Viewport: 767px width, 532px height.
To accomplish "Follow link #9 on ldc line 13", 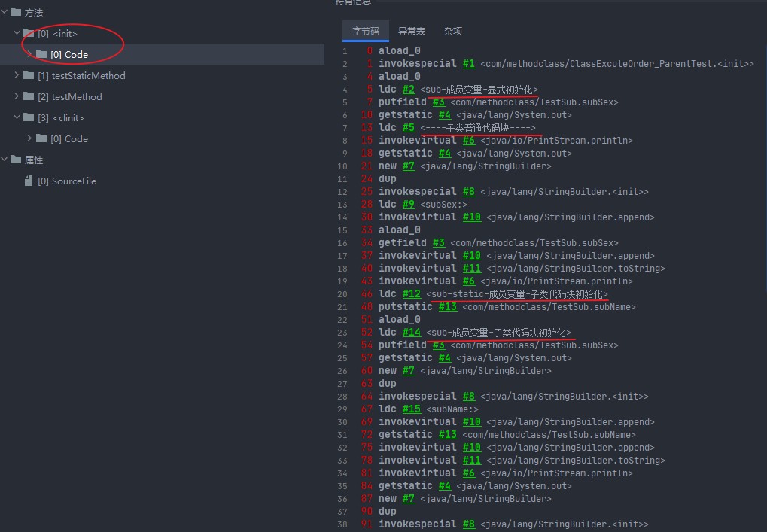I will [x=409, y=204].
